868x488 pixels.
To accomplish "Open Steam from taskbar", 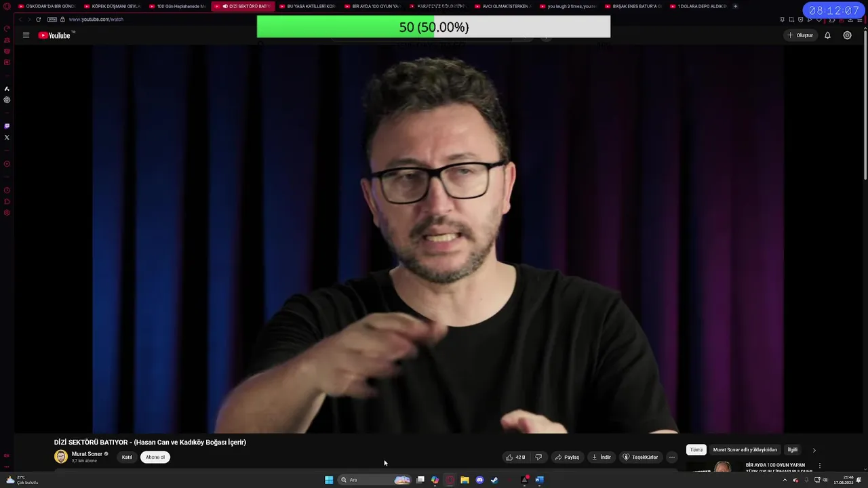I will (494, 480).
